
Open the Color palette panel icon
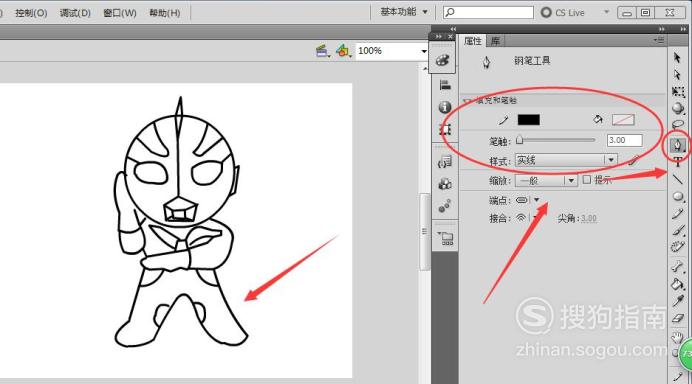click(443, 60)
